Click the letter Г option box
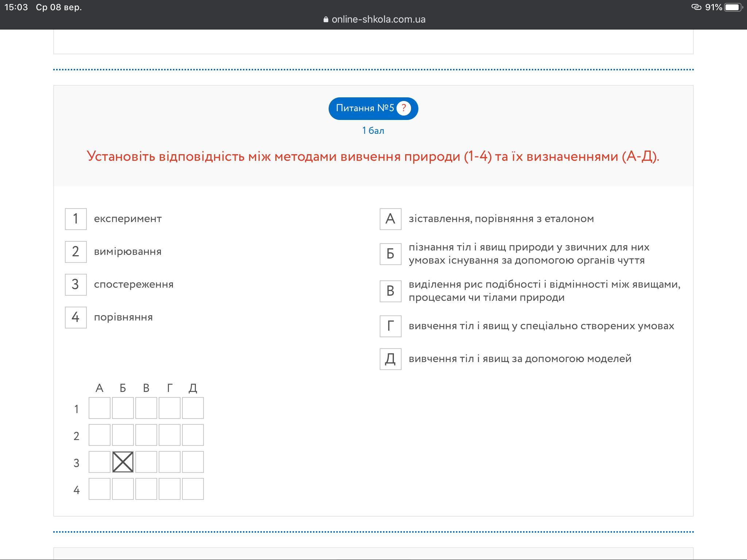Image resolution: width=747 pixels, height=560 pixels. click(x=390, y=326)
